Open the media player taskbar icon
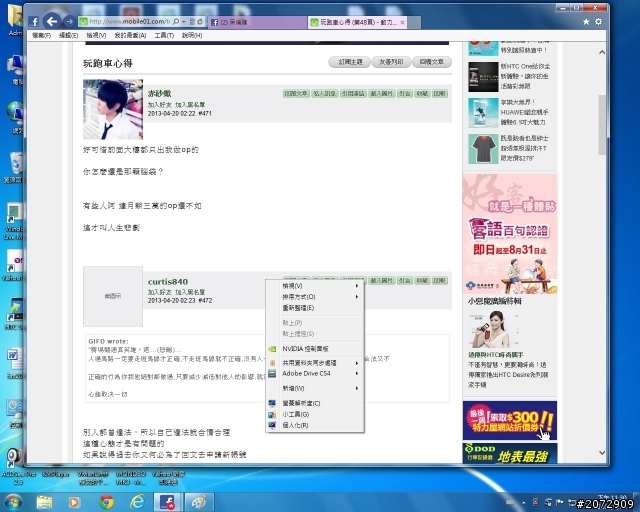640x512 pixels. click(x=74, y=502)
